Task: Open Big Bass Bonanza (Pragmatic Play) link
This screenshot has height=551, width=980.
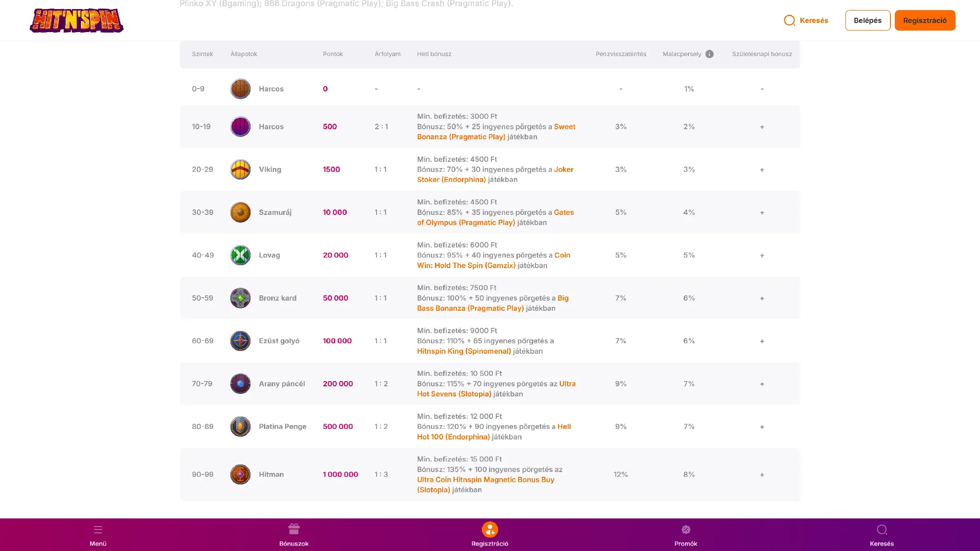Action: point(493,303)
